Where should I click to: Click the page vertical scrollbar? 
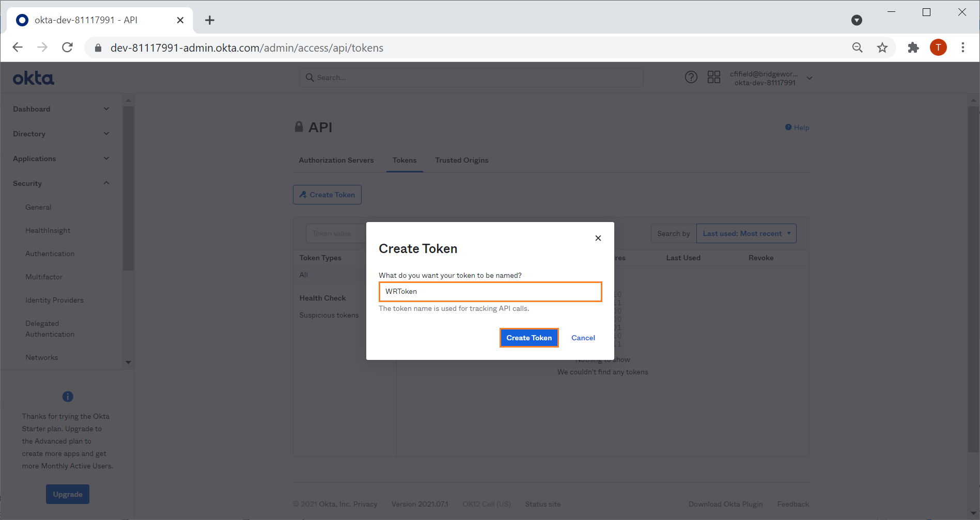(x=973, y=279)
